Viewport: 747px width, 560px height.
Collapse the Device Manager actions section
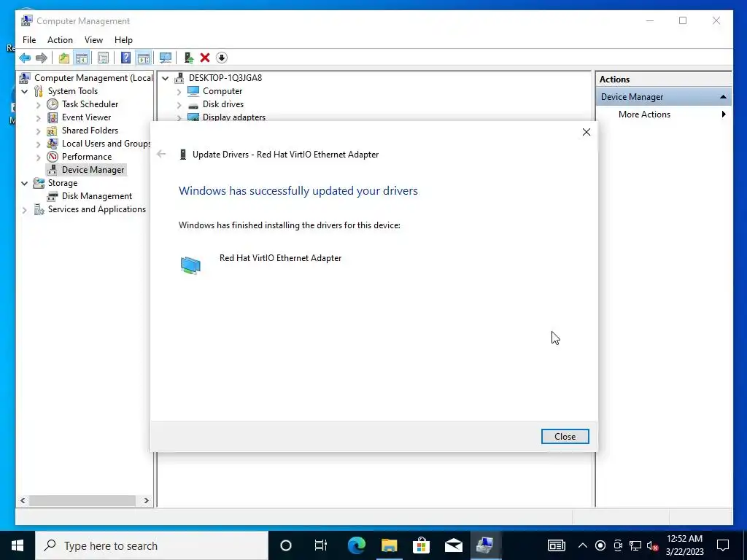point(723,97)
